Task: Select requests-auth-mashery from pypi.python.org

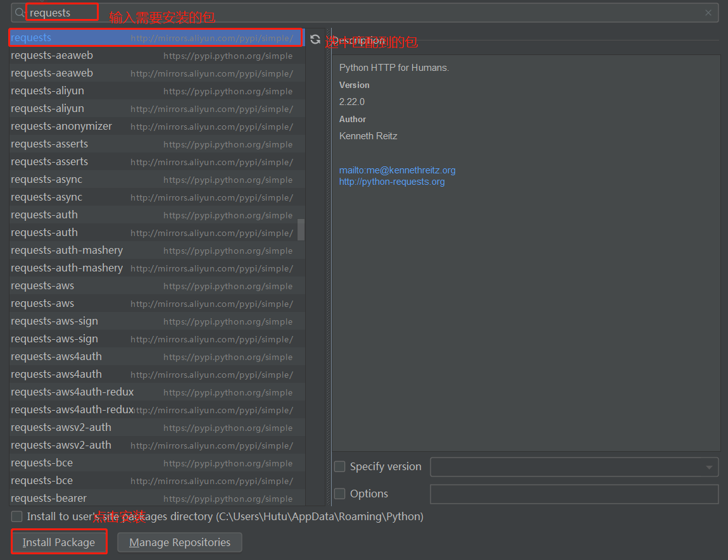Action: (157, 251)
